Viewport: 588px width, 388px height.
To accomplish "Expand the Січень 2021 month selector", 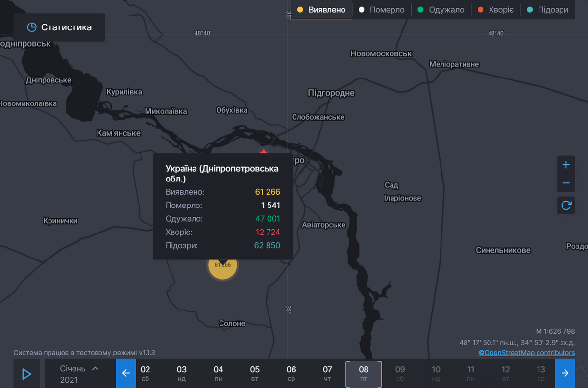I will (73, 374).
